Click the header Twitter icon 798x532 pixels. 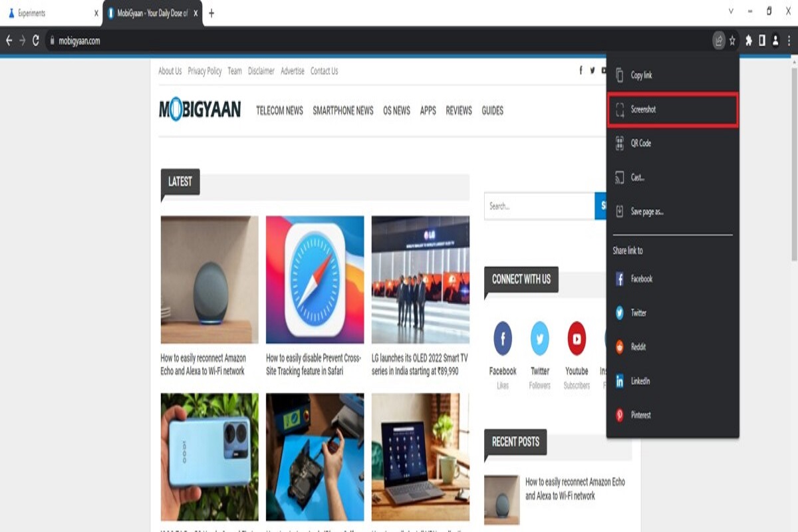(593, 70)
